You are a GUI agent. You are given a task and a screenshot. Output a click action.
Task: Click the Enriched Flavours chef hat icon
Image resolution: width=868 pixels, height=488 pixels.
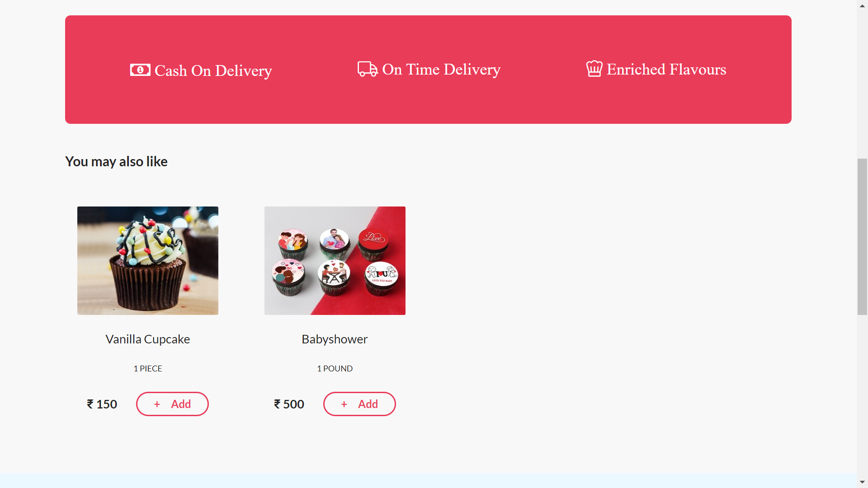(594, 69)
